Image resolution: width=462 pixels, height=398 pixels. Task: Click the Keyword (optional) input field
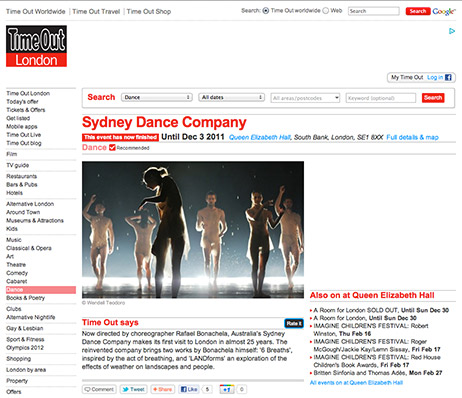click(381, 98)
